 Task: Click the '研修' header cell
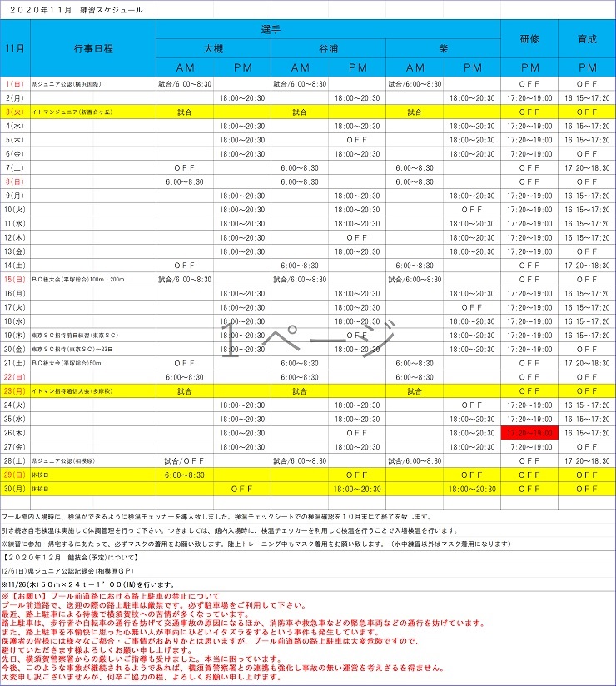tap(529, 39)
